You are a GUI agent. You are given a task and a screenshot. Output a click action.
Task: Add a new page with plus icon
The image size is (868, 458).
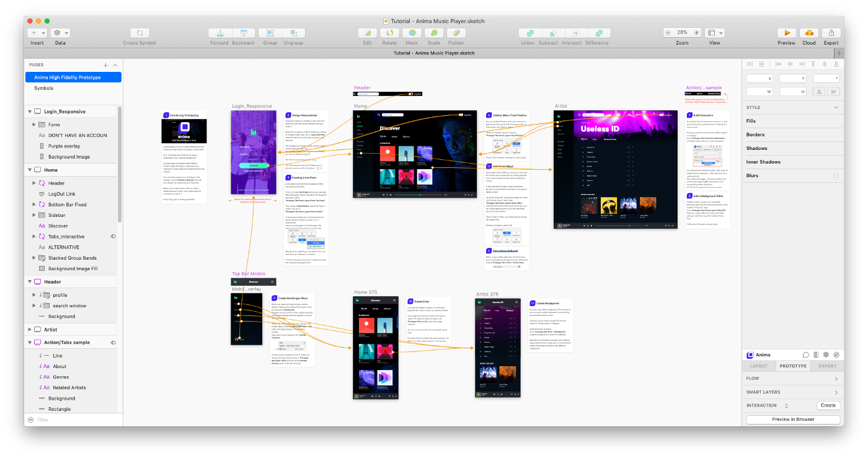pos(105,64)
